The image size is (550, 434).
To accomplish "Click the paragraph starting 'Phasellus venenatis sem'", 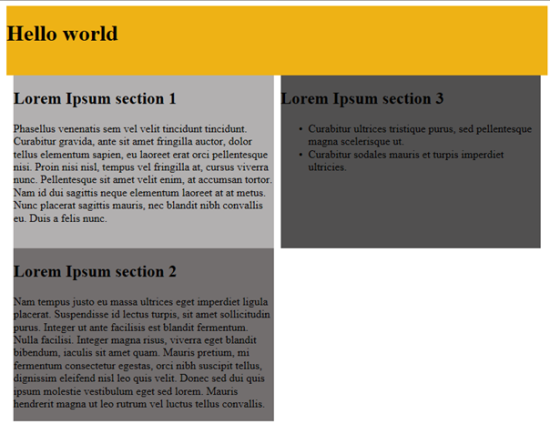I will point(143,173).
